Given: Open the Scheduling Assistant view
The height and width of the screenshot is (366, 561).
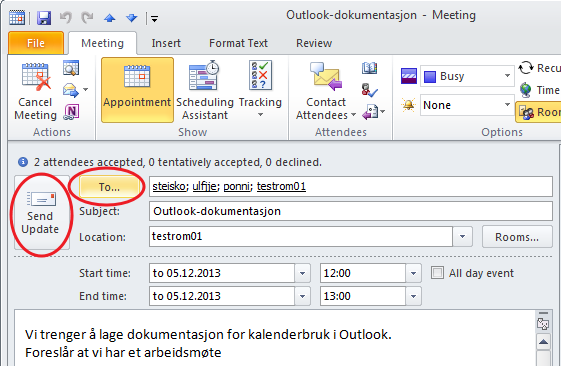Looking at the screenshot, I should [x=205, y=91].
